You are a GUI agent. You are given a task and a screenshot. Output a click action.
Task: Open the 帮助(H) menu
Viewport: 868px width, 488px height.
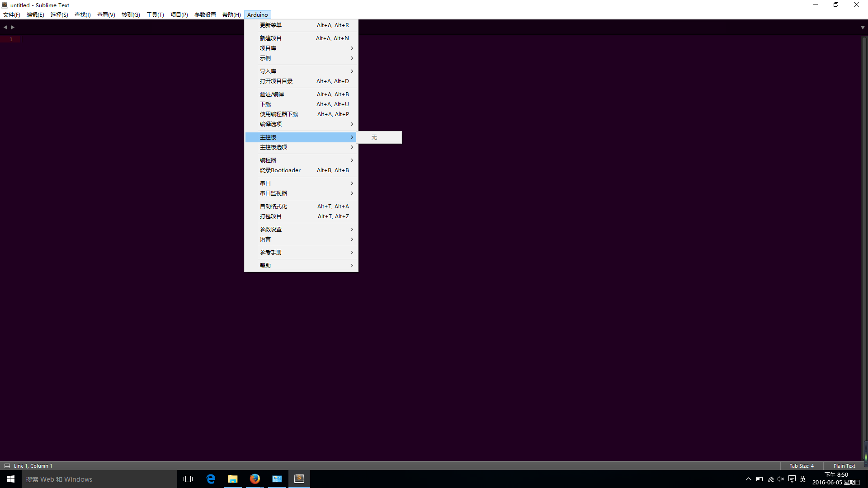click(231, 15)
